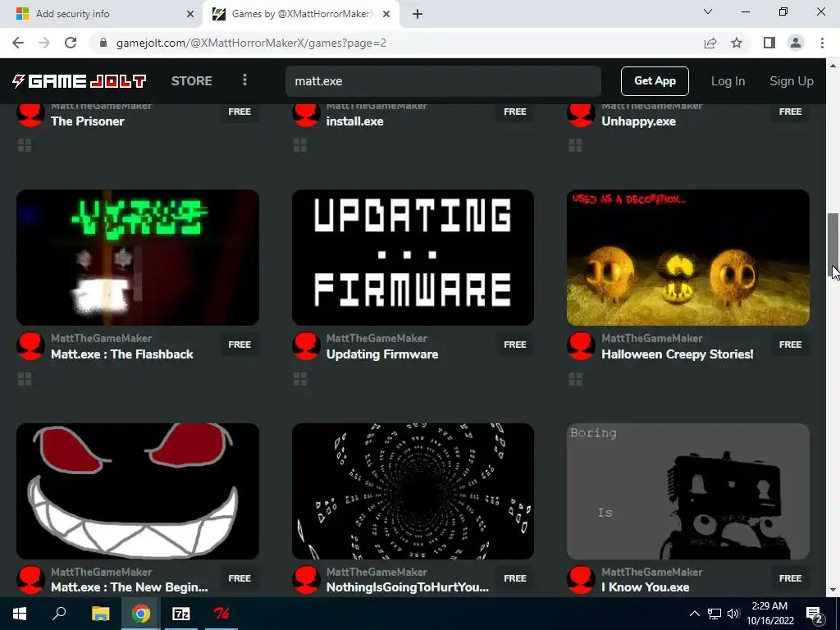
Task: Click the Windows icon under The Prisoner
Action: pos(25,145)
